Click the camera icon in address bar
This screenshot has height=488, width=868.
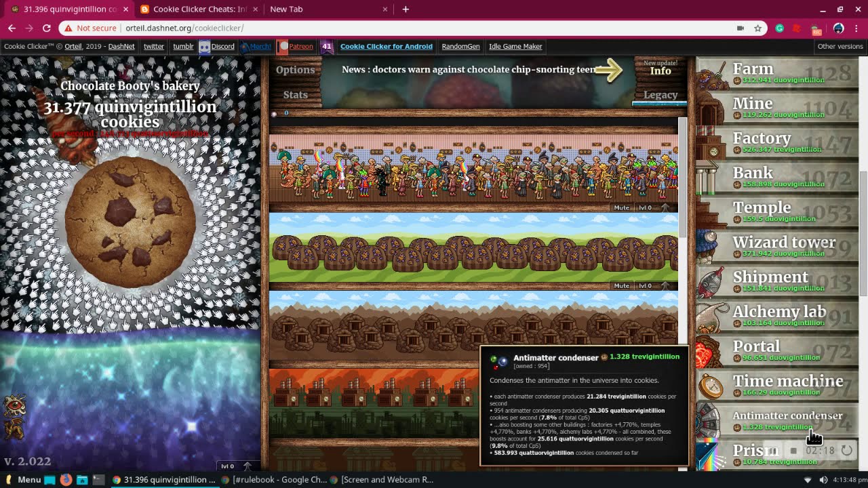tap(741, 28)
